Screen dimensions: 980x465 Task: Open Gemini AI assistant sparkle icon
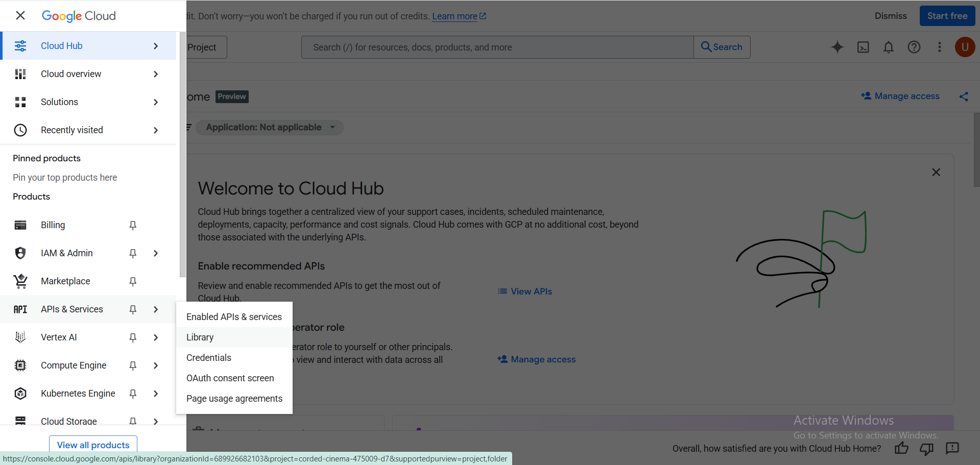coord(837,47)
